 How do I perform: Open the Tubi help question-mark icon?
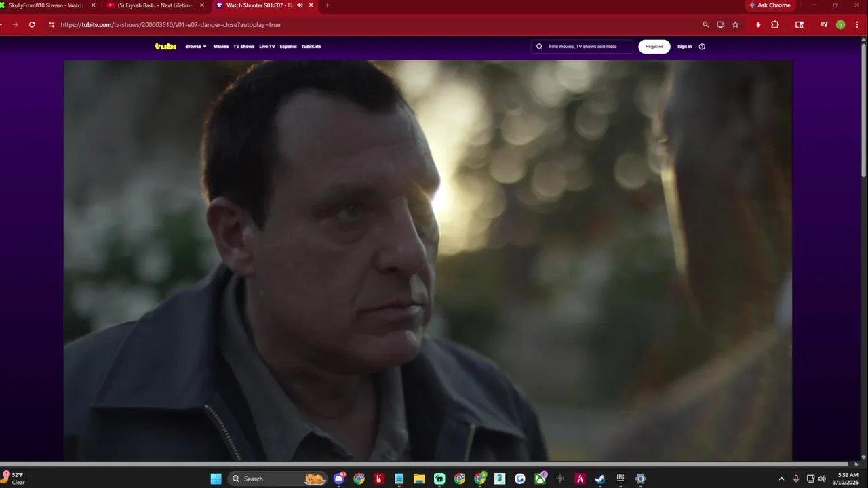702,47
